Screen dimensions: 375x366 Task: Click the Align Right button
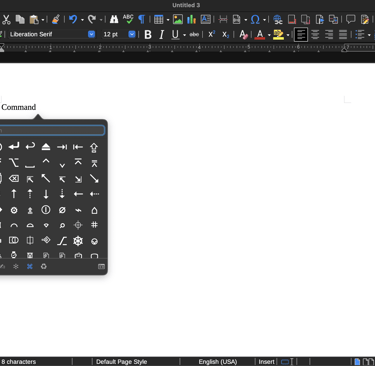click(329, 34)
